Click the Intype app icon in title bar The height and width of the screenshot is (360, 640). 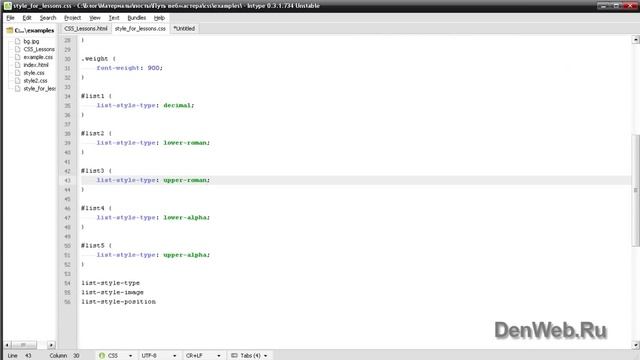(7, 6)
